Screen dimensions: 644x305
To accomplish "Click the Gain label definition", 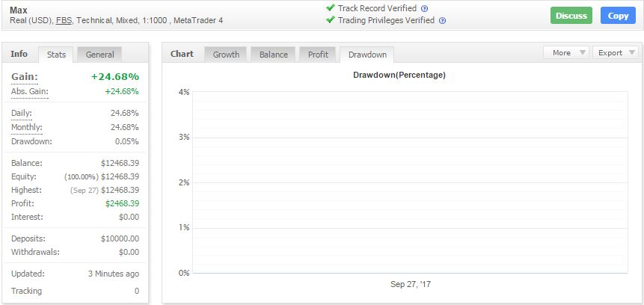I will pos(24,77).
